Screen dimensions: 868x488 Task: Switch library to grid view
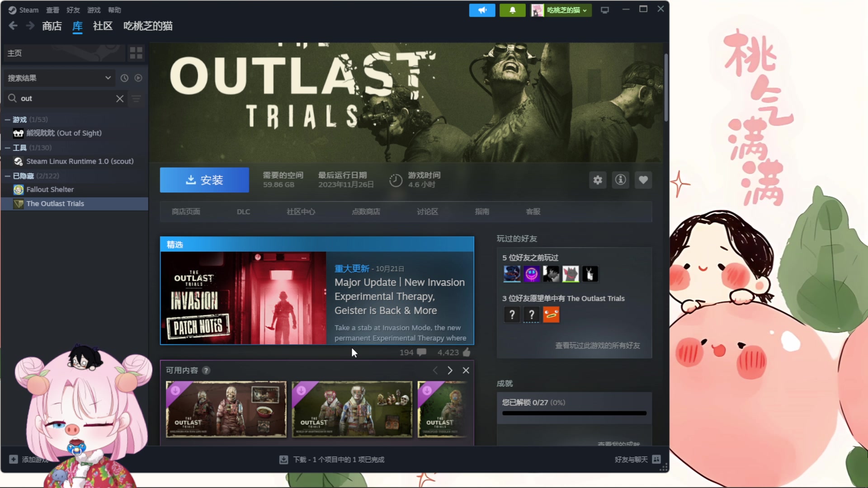pos(136,53)
